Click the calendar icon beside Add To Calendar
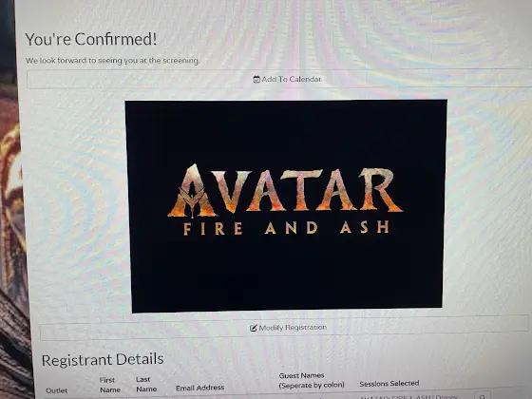This screenshot has height=399, width=532. click(256, 79)
